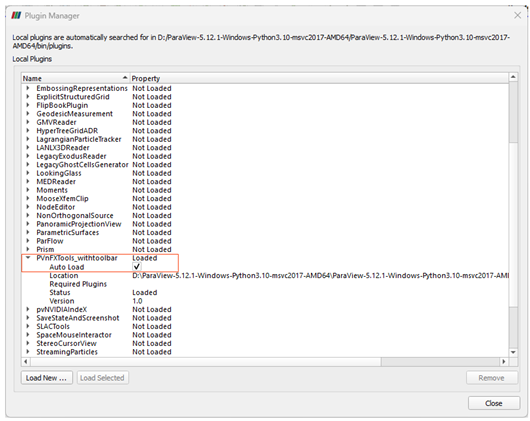Screen dimensions: 530x421
Task: Click the vertical scrollbar up arrow
Action: pyautogui.click(x=513, y=77)
